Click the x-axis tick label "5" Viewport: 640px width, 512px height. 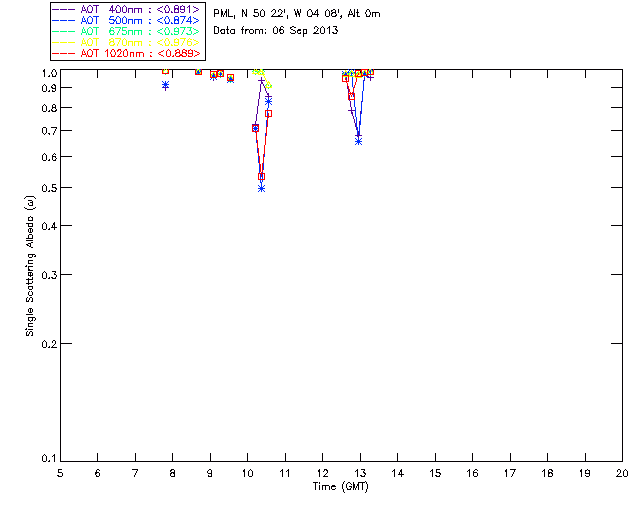[x=60, y=473]
